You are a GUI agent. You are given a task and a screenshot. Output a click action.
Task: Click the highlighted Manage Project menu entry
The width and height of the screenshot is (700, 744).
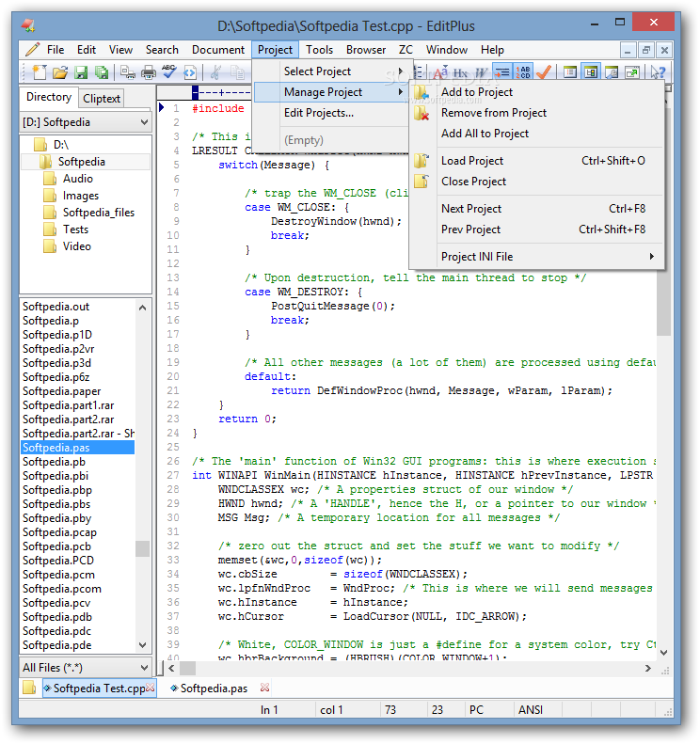(331, 92)
